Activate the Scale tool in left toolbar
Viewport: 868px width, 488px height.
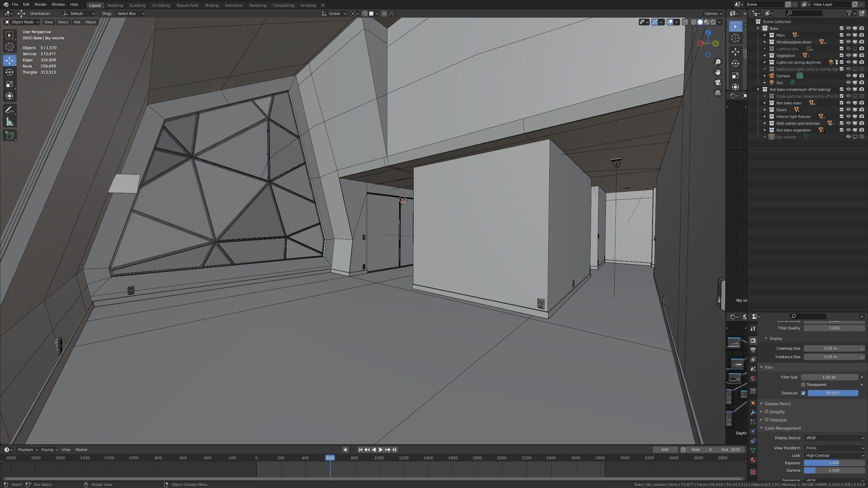click(x=9, y=84)
